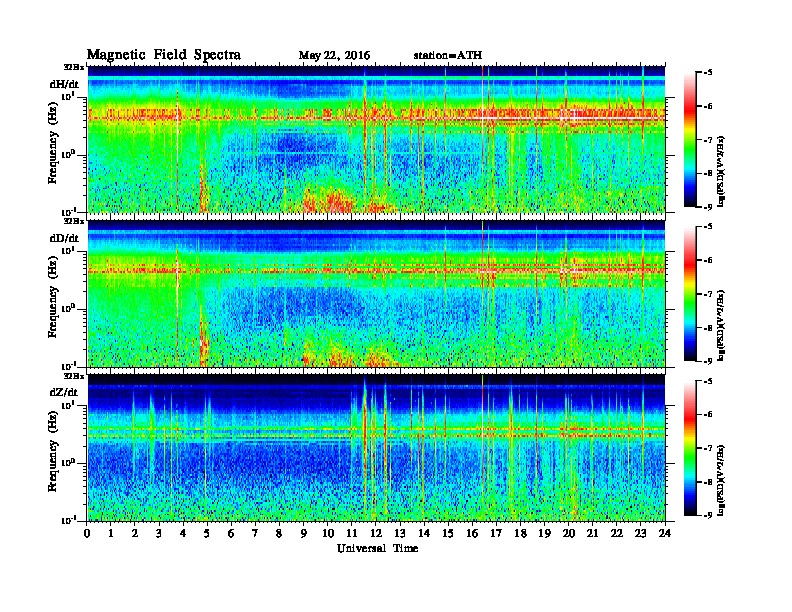
Task: Click the dD/dt panel label
Action: [x=64, y=238]
